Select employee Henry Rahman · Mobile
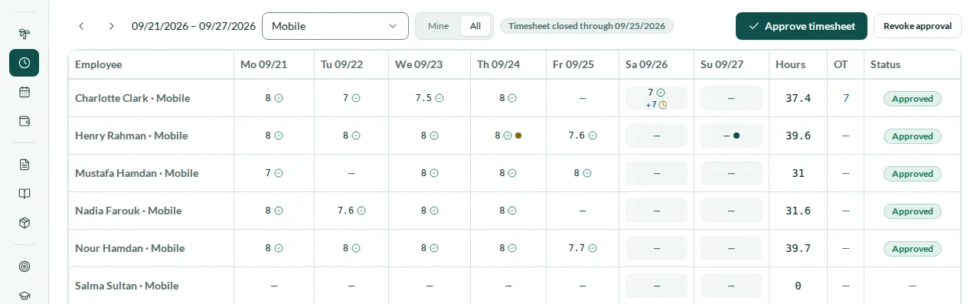This screenshot has height=304, width=980. click(131, 136)
